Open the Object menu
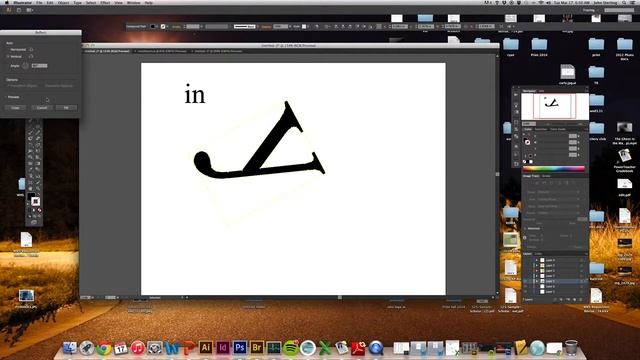The image size is (640, 360). click(63, 2)
